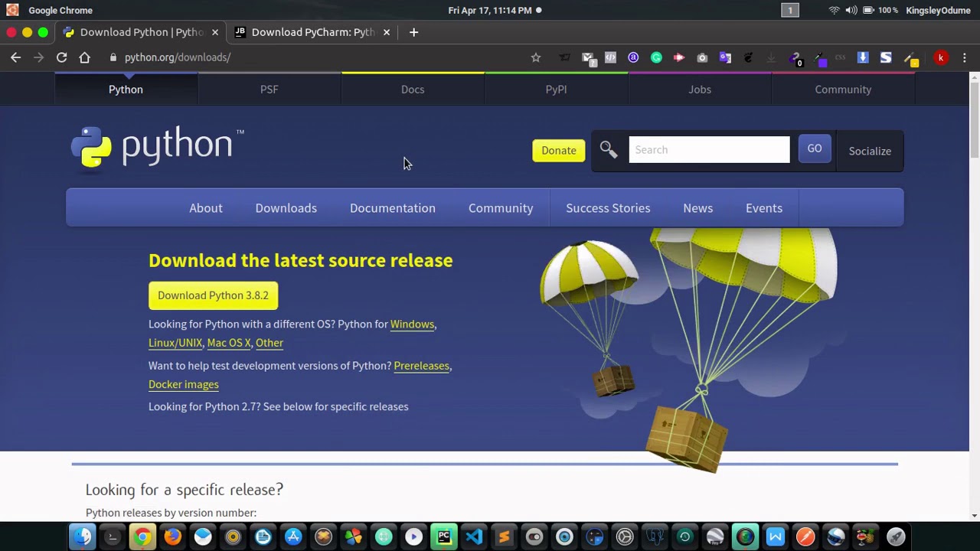Open Firefox from the dock

tap(172, 536)
